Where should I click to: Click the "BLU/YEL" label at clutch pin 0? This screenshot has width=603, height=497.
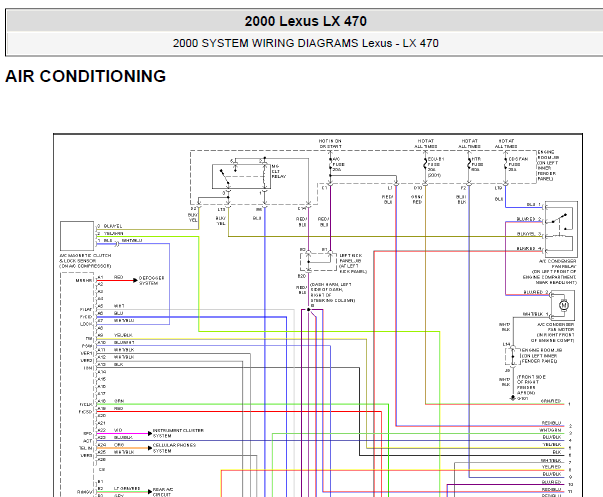tap(113, 226)
